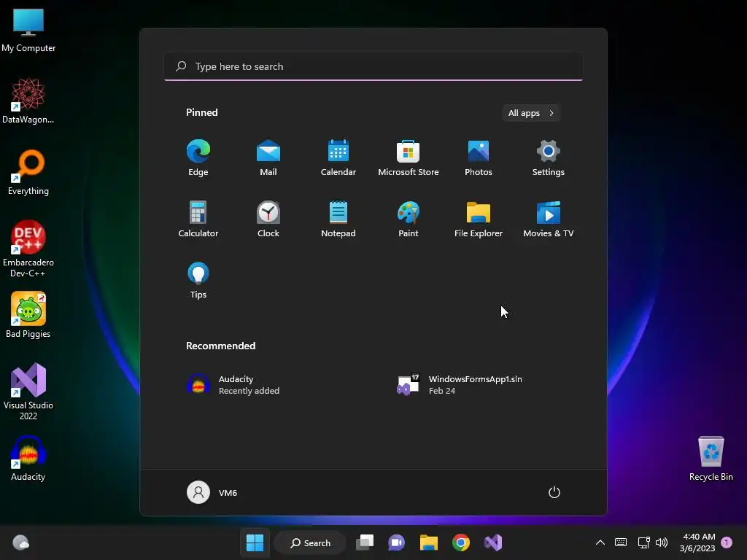Open Task View on the taskbar

click(365, 542)
